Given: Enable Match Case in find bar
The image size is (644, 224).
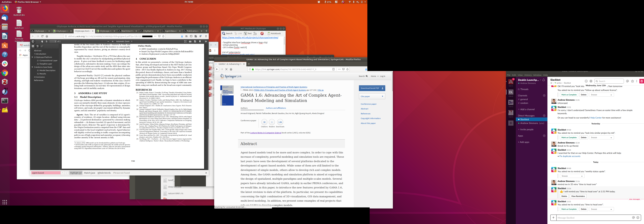Looking at the screenshot, I should [90, 173].
